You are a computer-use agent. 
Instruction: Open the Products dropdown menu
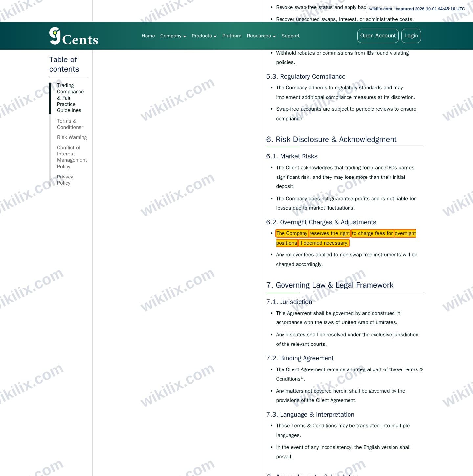tap(204, 36)
